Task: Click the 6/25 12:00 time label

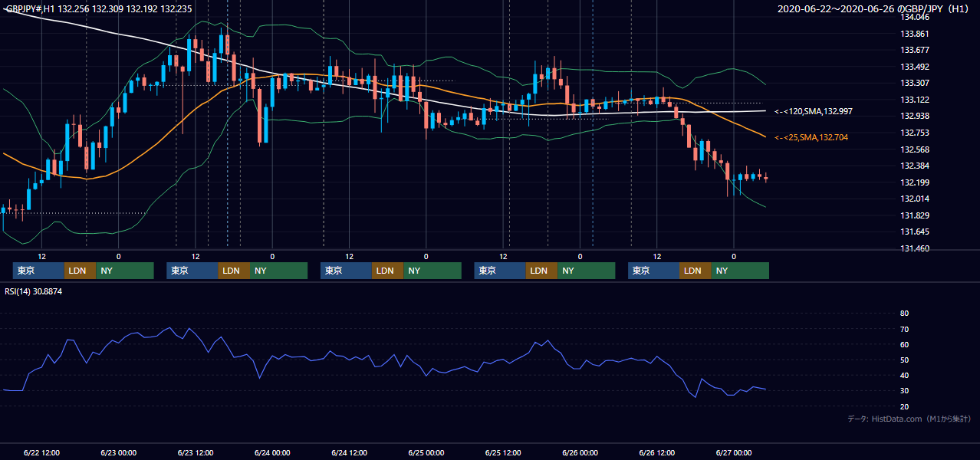Action: click(503, 452)
